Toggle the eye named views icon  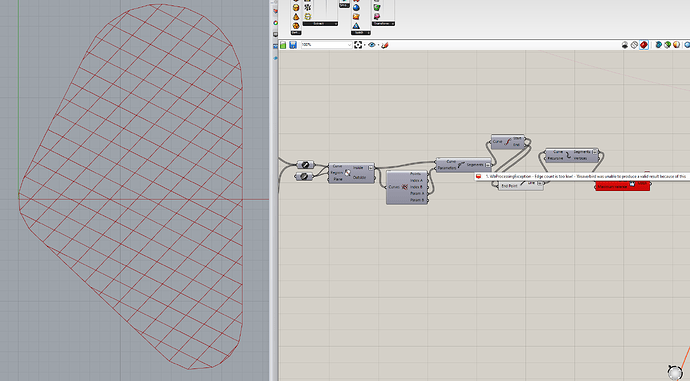point(372,45)
